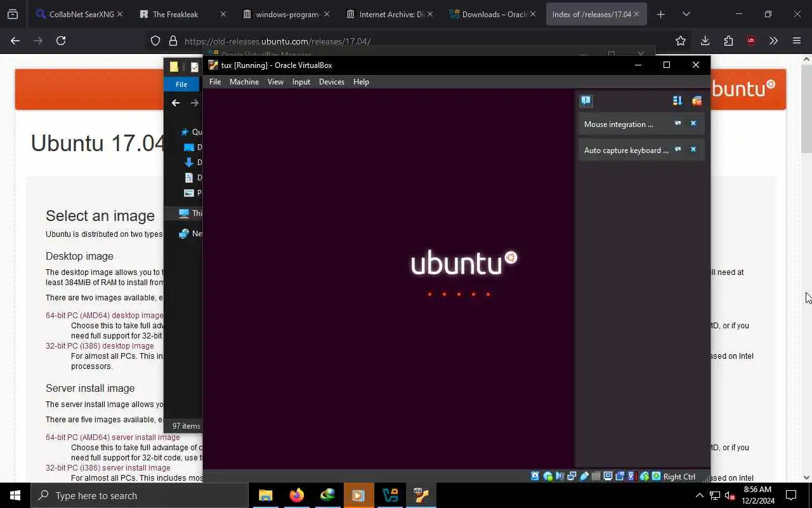Go back in Firefox
This screenshot has width=812, height=508.
coord(15,41)
